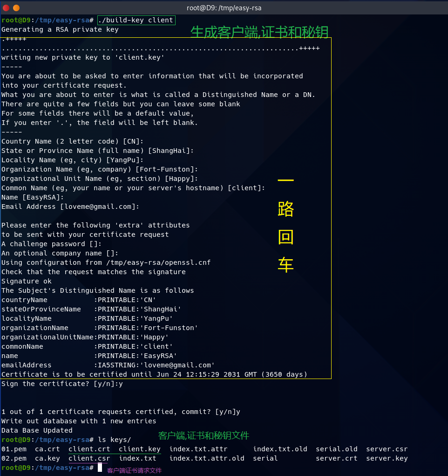Click the terminal title 'root@D9: /tmp/easy-rsa'
The image size is (448, 476).
pyautogui.click(x=224, y=7)
